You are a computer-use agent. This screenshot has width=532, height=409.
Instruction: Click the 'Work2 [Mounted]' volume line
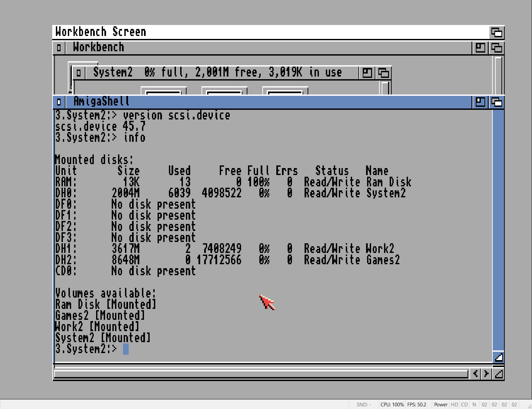(97, 326)
